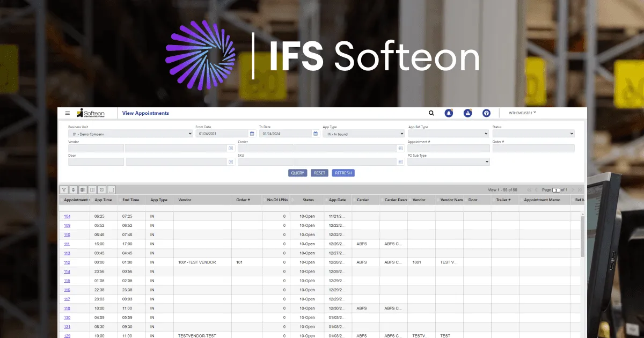Open appointment 112 link

coord(67,262)
